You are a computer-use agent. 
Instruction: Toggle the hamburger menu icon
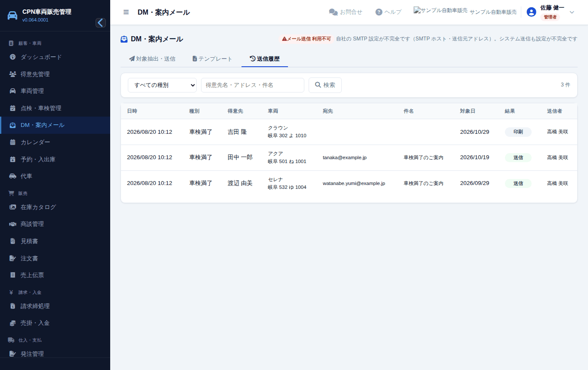(126, 12)
